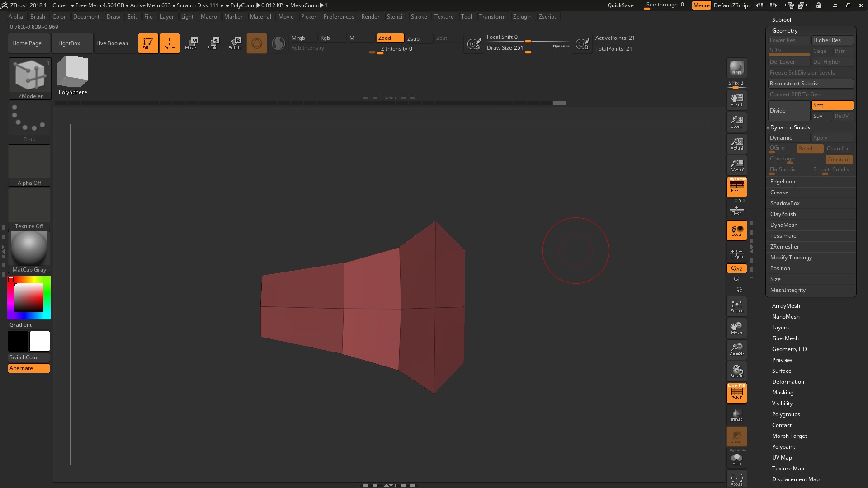The width and height of the screenshot is (868, 488).
Task: Click the AAHalf icon
Action: point(736,165)
